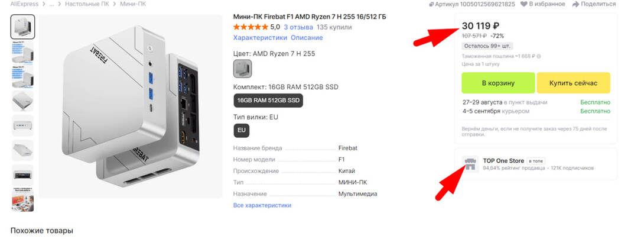This screenshot has width=644, height=239.
Task: Select the EU plug type option
Action: [242, 130]
